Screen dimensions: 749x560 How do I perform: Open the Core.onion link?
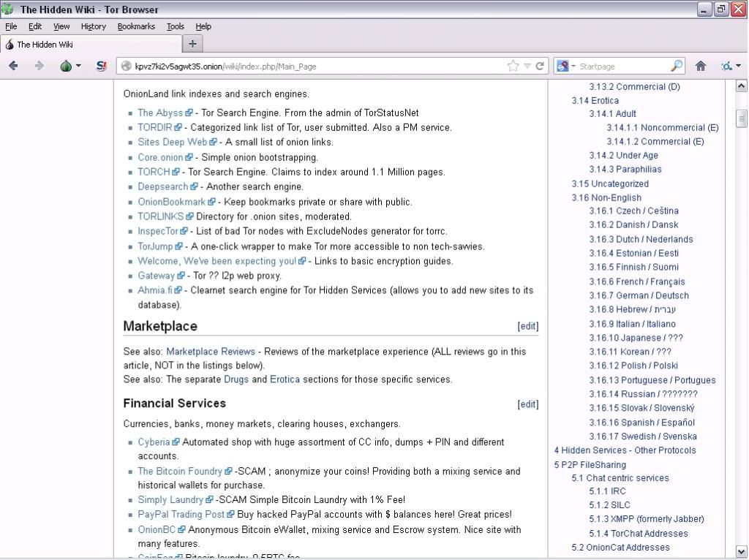(x=160, y=157)
